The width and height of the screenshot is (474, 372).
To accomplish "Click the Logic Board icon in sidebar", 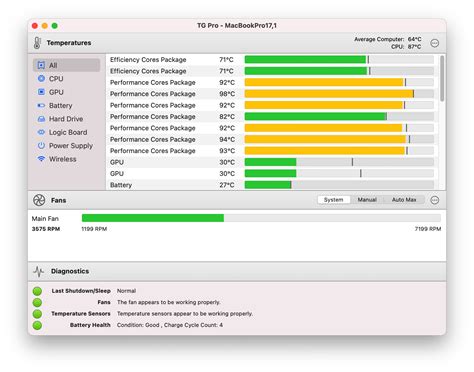I will point(41,132).
